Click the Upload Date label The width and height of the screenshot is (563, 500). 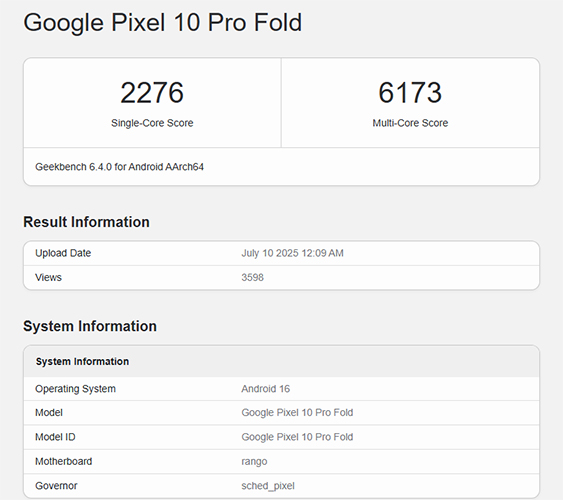pos(63,253)
